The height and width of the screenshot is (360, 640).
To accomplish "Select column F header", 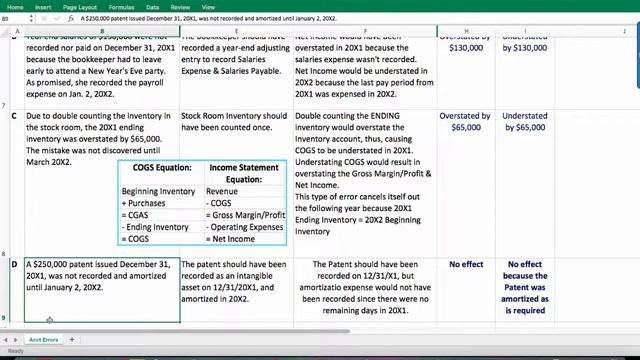I will (x=365, y=31).
